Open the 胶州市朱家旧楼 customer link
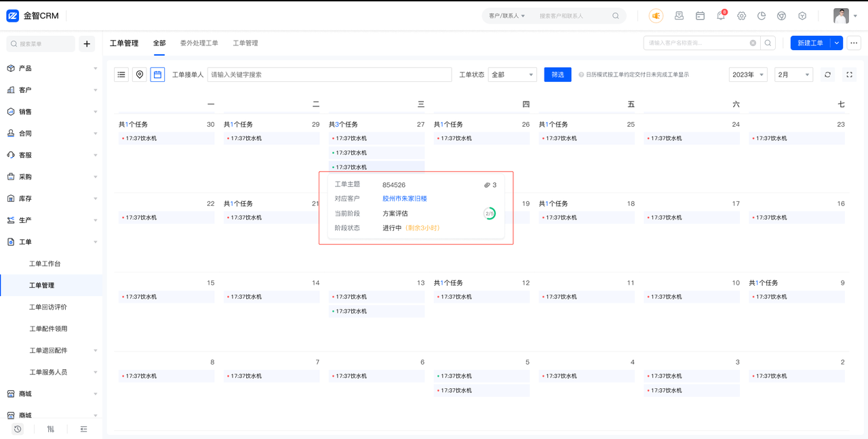Viewport: 868px width, 439px height. [x=405, y=198]
